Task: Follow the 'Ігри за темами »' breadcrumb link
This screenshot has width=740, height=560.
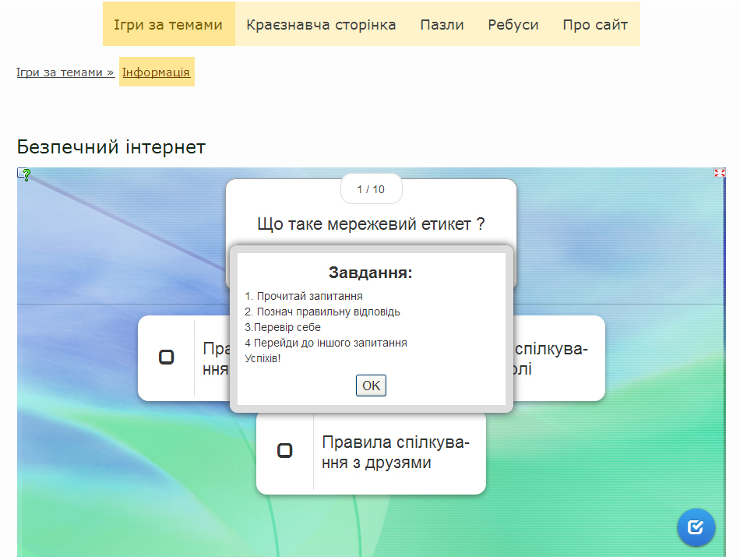Action: tap(65, 72)
